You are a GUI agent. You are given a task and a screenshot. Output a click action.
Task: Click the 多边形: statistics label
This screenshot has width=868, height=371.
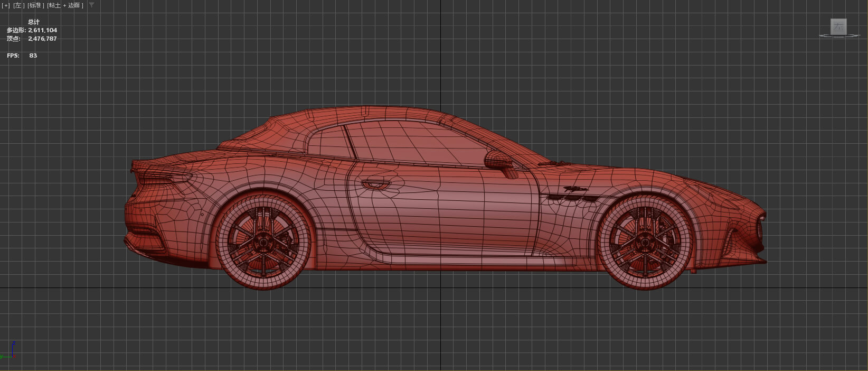(x=16, y=30)
